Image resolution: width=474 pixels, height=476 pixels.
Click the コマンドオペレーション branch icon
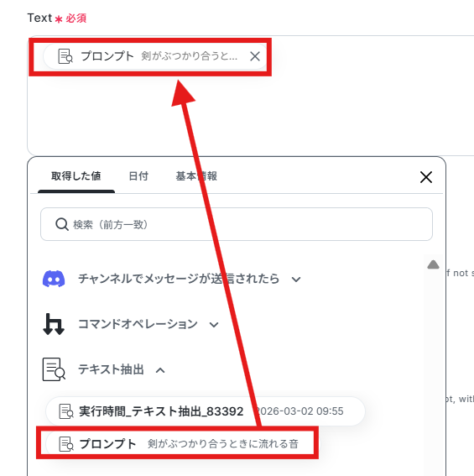pos(54,324)
